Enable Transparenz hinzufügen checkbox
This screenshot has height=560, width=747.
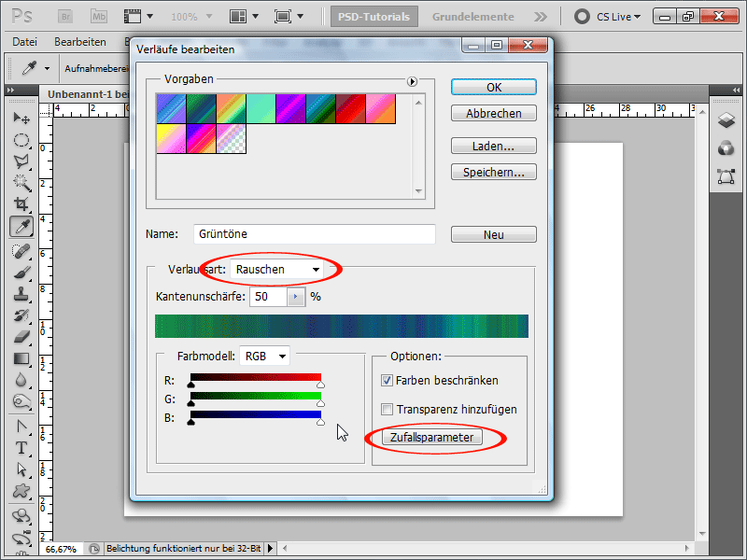(387, 409)
